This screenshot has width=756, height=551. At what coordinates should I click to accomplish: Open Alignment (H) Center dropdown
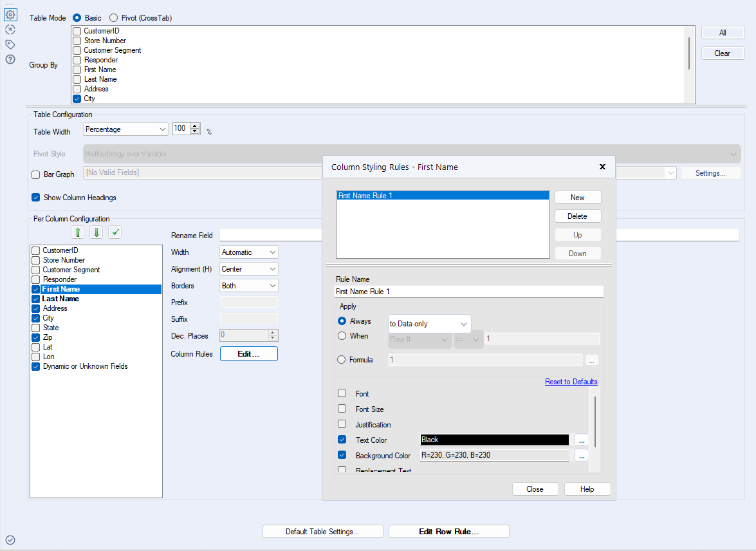249,269
